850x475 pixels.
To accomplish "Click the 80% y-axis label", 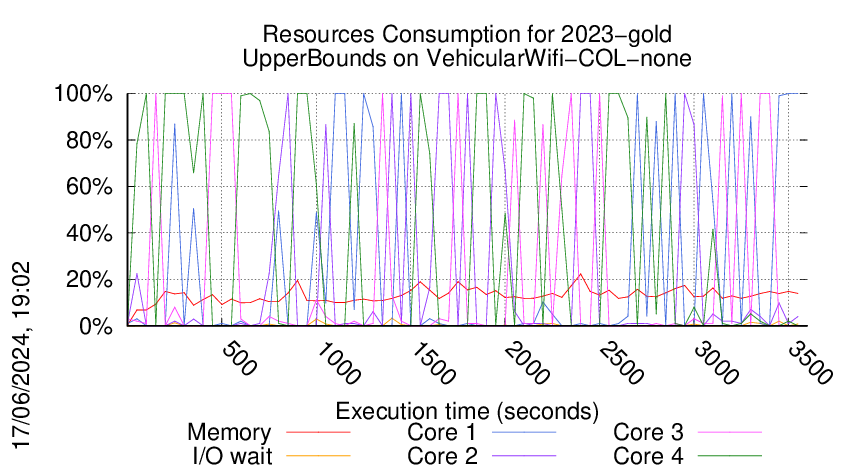I will pos(89,140).
